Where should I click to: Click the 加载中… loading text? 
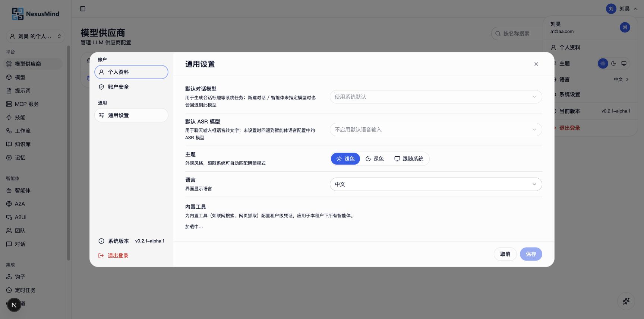click(x=194, y=226)
